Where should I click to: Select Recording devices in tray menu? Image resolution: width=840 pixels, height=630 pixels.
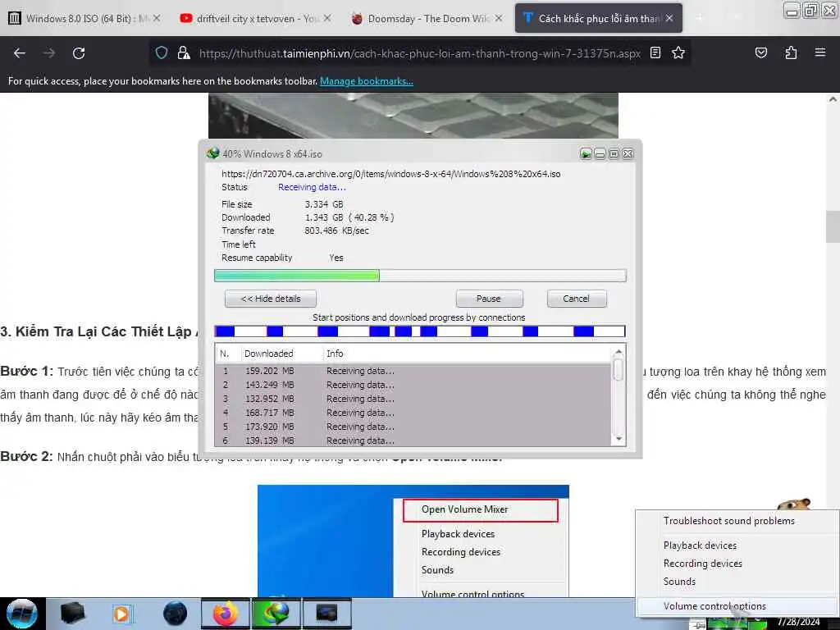702,564
